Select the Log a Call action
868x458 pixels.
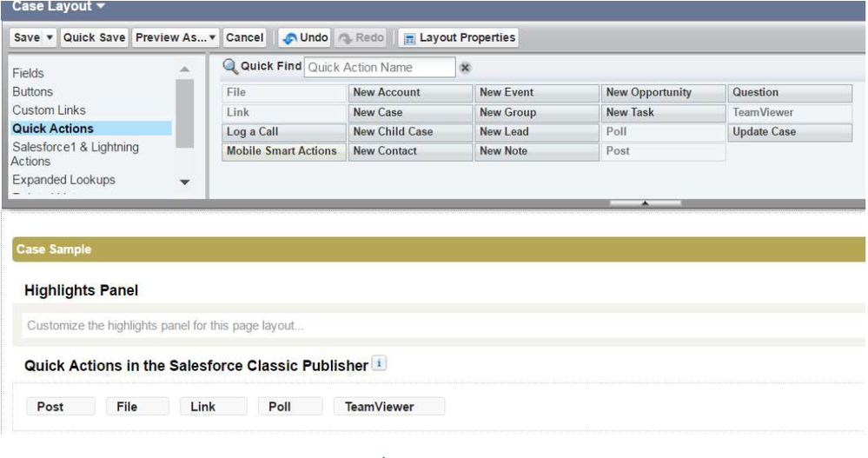284,132
